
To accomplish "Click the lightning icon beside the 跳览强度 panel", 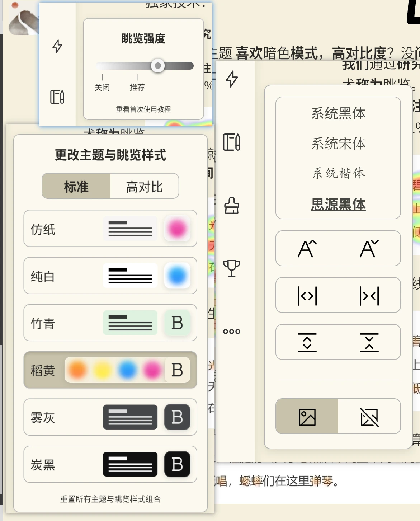I will point(57,46).
